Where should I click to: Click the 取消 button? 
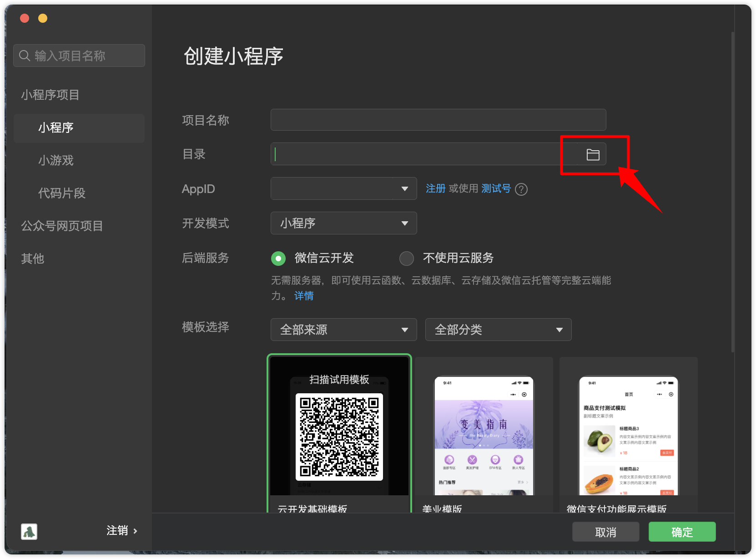coord(606,532)
